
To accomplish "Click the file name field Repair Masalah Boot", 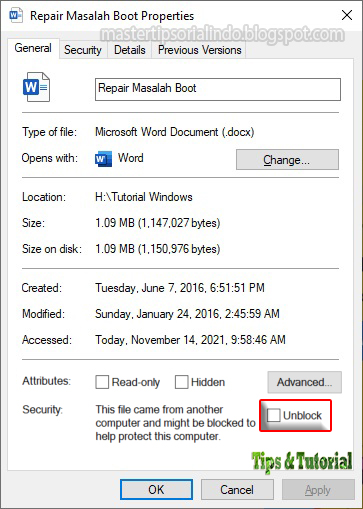I will tap(218, 89).
